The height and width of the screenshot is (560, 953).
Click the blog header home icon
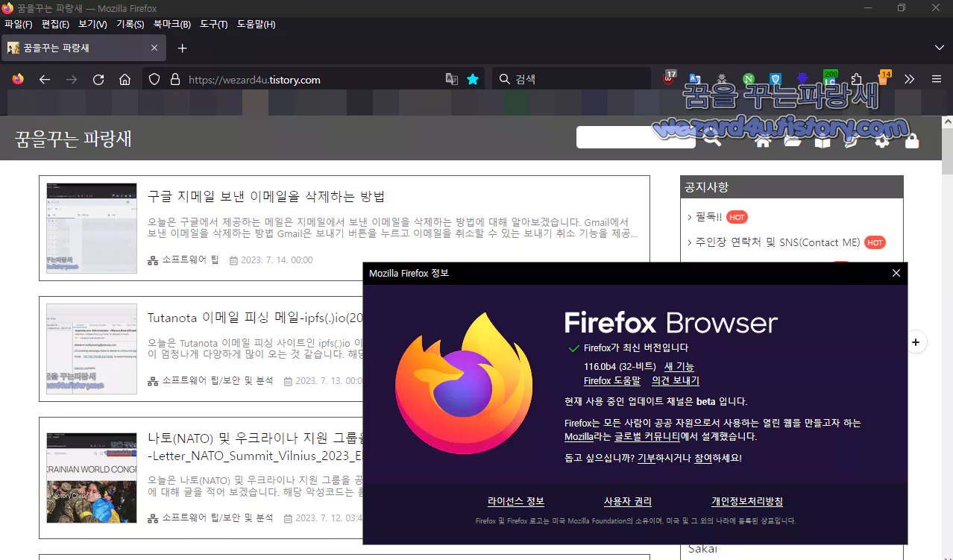click(762, 140)
